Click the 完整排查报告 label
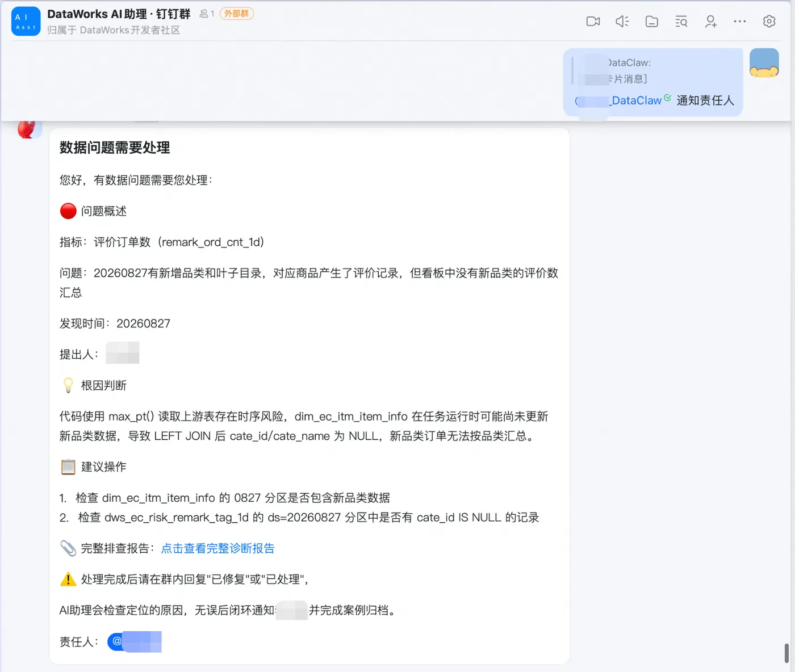This screenshot has width=795, height=672. tap(118, 548)
